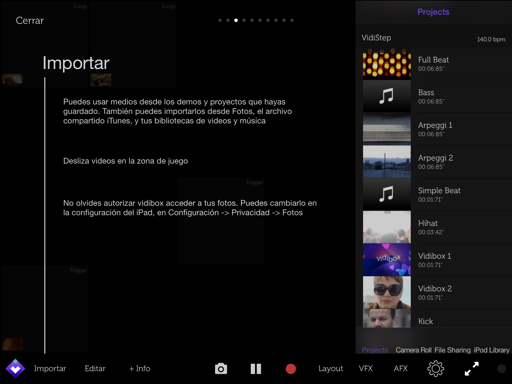Click the VidiStep project title
Image resolution: width=512 pixels, height=384 pixels.
click(x=376, y=38)
